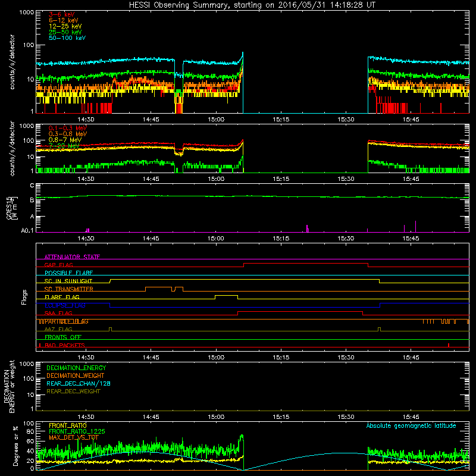Select the REAR_DEC_WEIGHT legend label
This screenshot has height=476, width=476.
coord(73,392)
